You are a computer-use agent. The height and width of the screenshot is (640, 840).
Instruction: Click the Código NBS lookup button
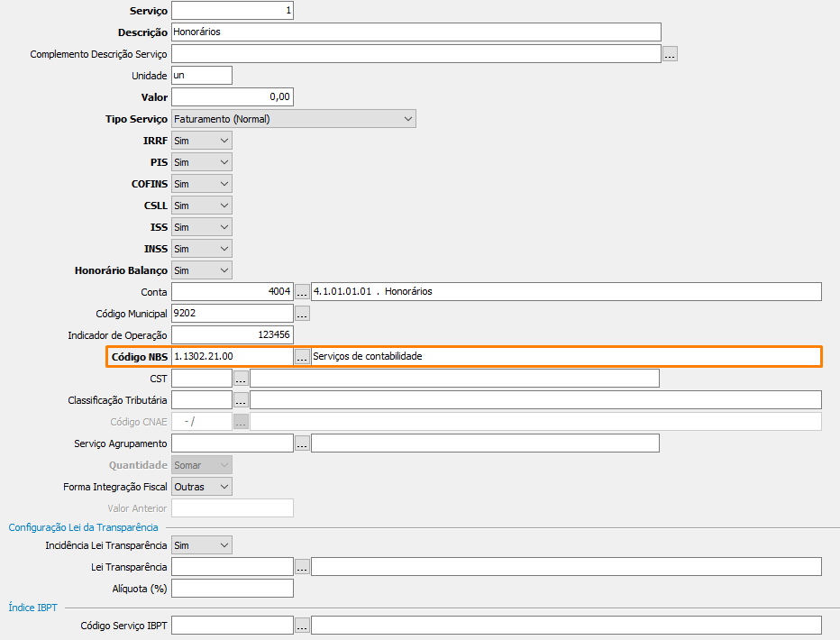tap(302, 357)
